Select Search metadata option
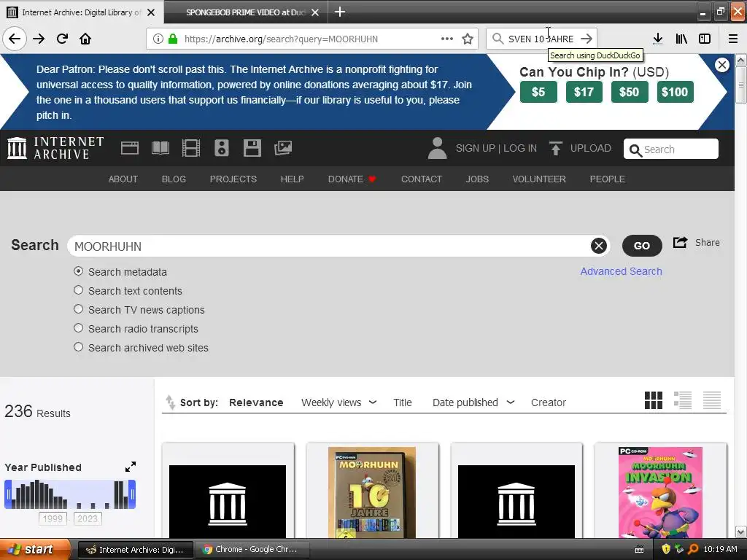The width and height of the screenshot is (747, 560). click(79, 271)
